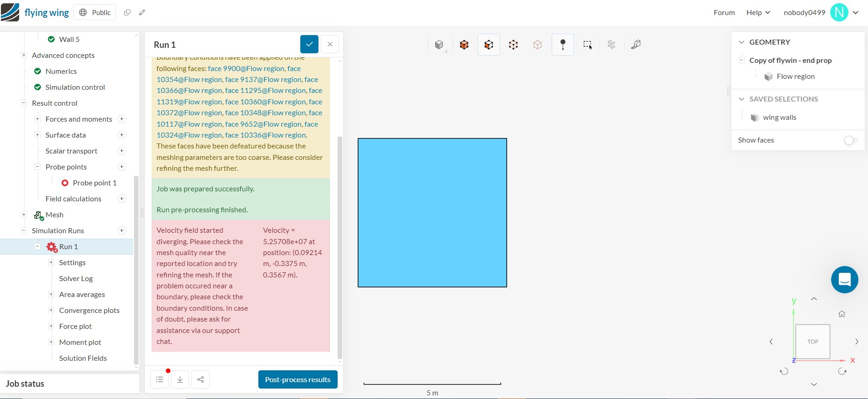Activate the box selection tool
868x399 pixels.
point(588,45)
